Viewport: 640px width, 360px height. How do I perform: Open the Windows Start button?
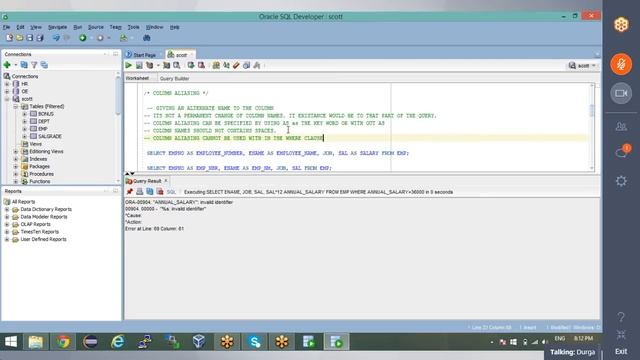click(11, 342)
